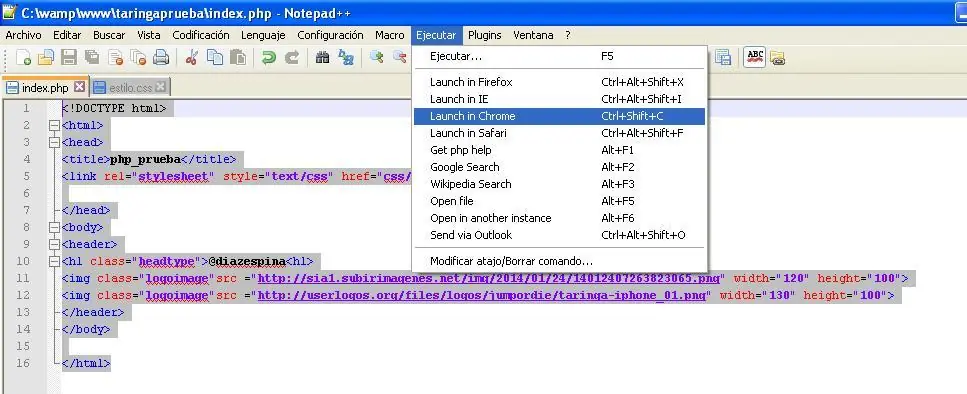Click the Zoom Out magnifier icon
This screenshot has width=967, height=394.
[x=400, y=58]
